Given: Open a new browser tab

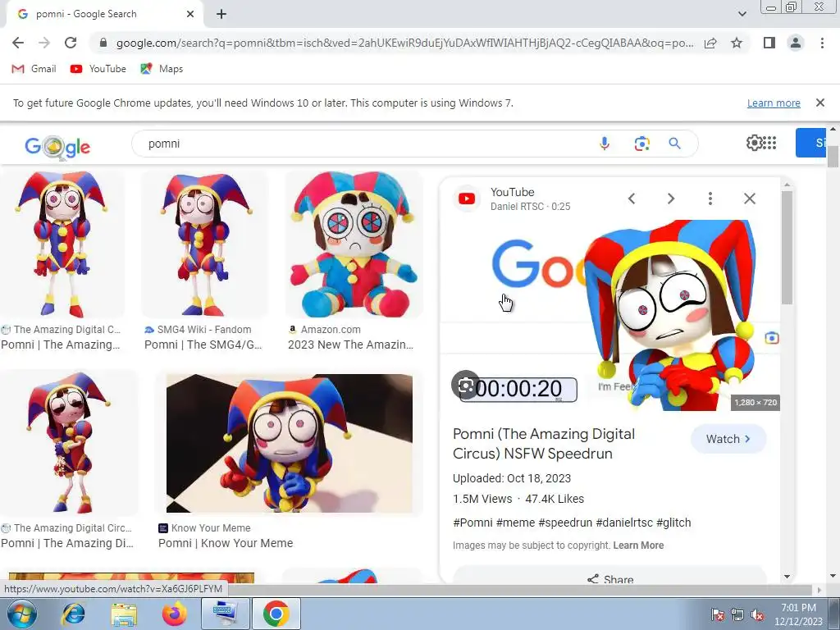Looking at the screenshot, I should point(221,14).
